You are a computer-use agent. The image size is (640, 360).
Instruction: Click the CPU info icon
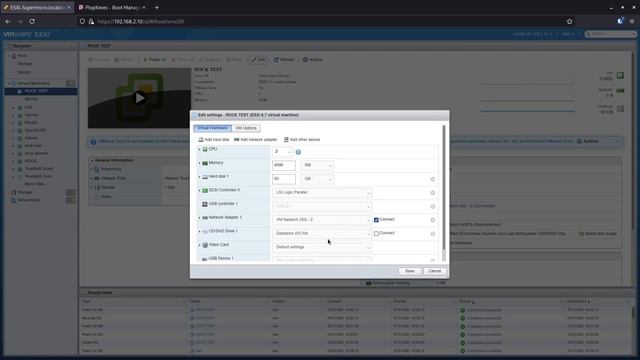click(298, 152)
